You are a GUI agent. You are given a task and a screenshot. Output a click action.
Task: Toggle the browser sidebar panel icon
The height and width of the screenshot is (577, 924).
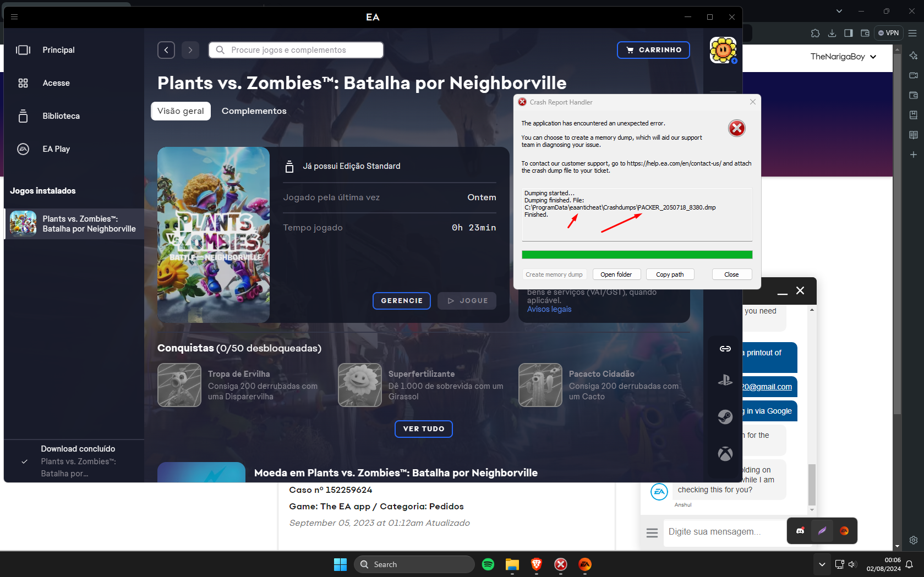[849, 33]
